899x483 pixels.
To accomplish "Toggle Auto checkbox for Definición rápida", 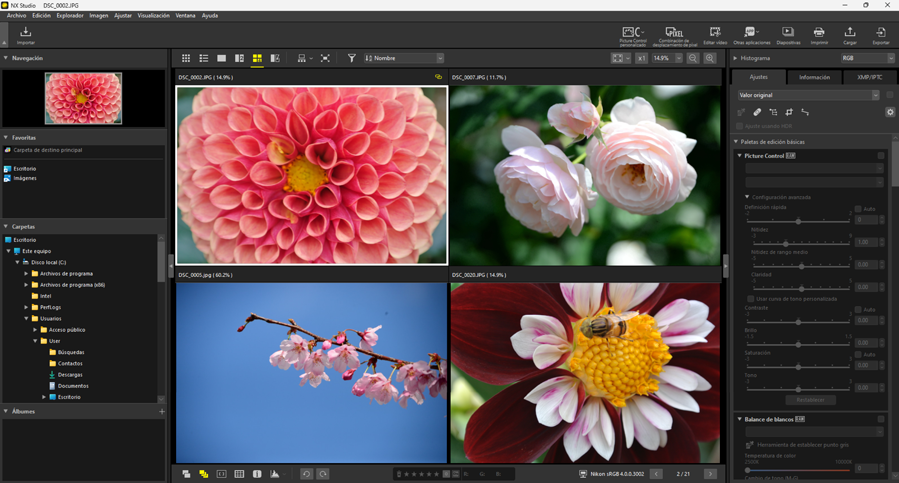I will pos(858,209).
